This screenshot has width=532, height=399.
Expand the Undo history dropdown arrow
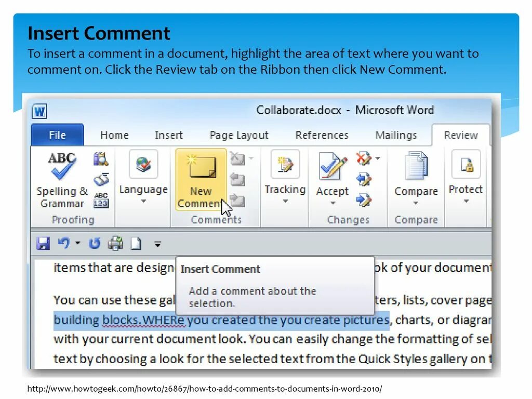[x=78, y=243]
